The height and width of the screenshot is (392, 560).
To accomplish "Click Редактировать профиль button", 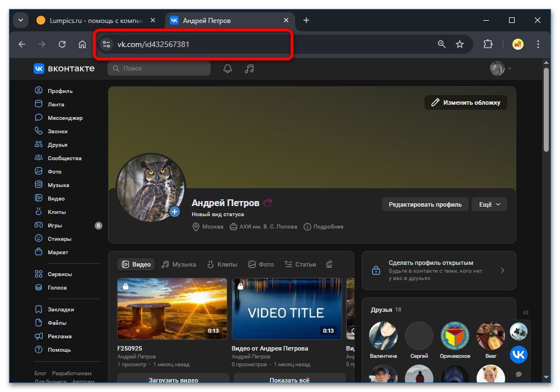I will point(425,204).
